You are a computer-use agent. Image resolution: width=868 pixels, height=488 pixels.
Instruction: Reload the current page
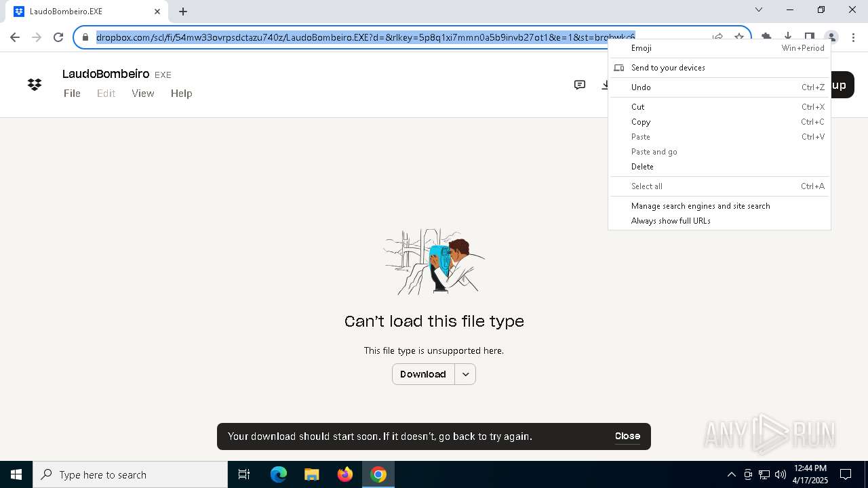pyautogui.click(x=58, y=37)
